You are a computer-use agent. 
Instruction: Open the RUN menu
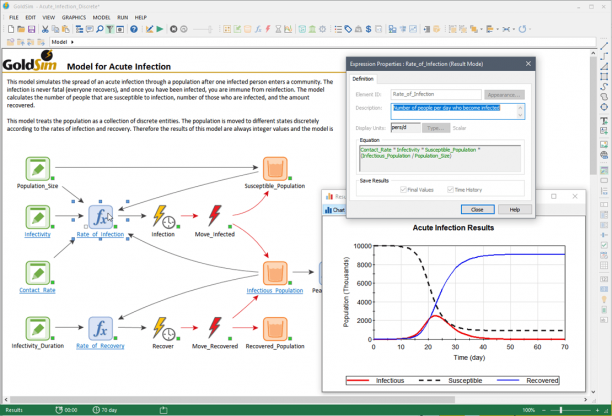click(x=123, y=18)
